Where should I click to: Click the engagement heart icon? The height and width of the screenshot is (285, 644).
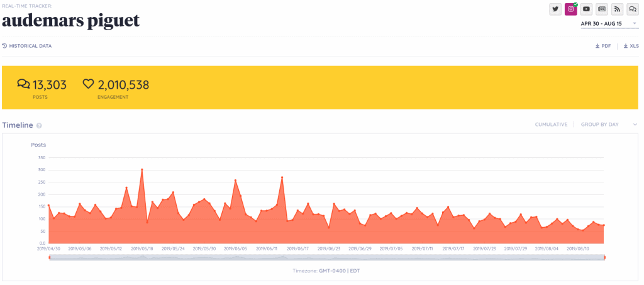tap(88, 84)
